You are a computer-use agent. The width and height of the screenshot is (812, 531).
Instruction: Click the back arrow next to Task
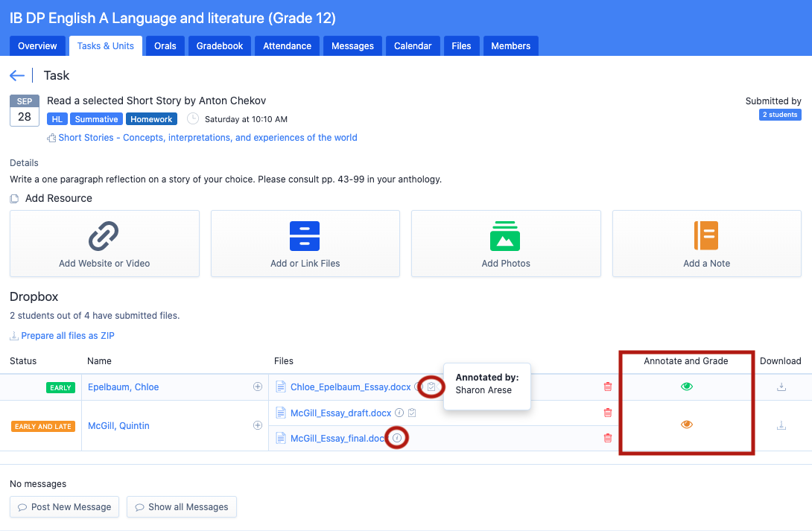tap(17, 76)
